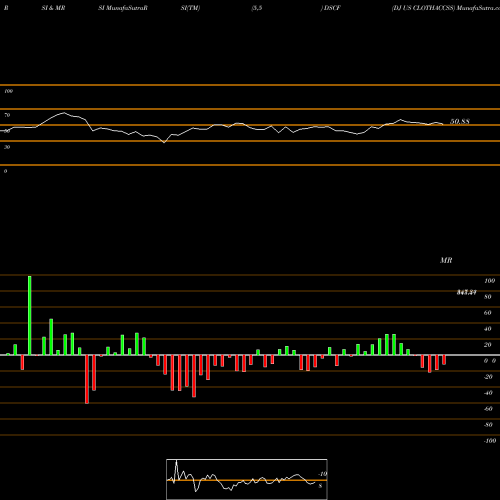The height and width of the screenshot is (500, 500).
Task: Open the mini overview chart thumbnail at bottom
Action: [x=247, y=479]
